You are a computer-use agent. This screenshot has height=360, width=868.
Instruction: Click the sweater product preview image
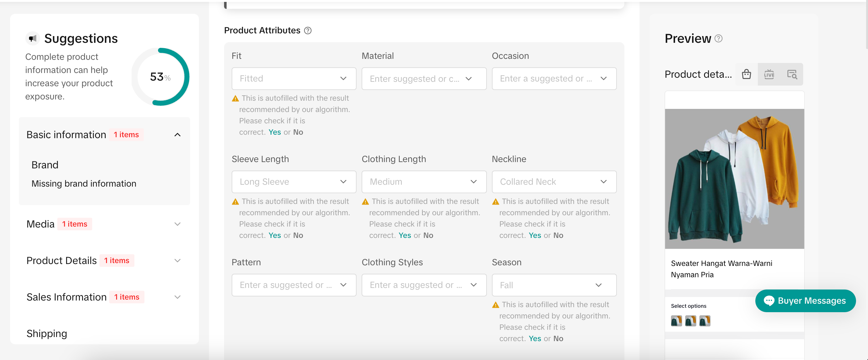coord(734,178)
